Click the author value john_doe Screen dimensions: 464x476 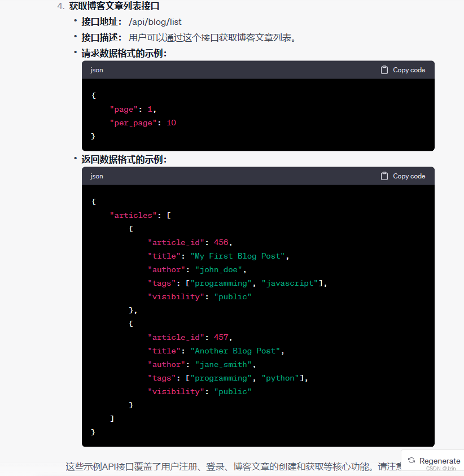(x=219, y=269)
